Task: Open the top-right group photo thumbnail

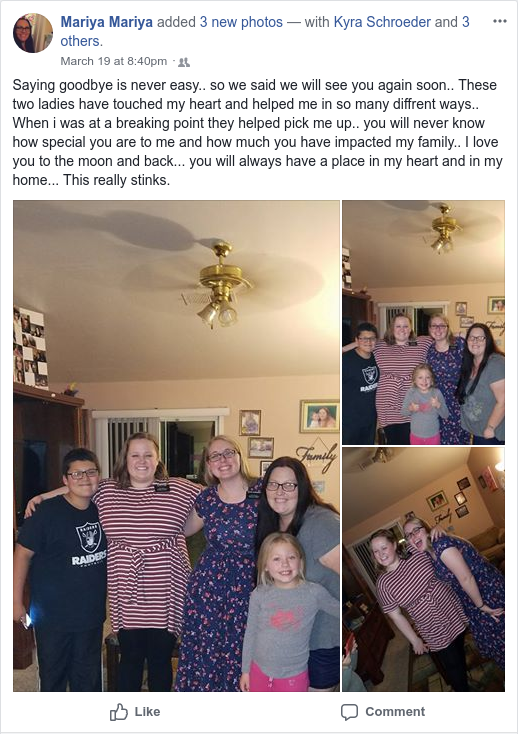Action: pyautogui.click(x=423, y=323)
